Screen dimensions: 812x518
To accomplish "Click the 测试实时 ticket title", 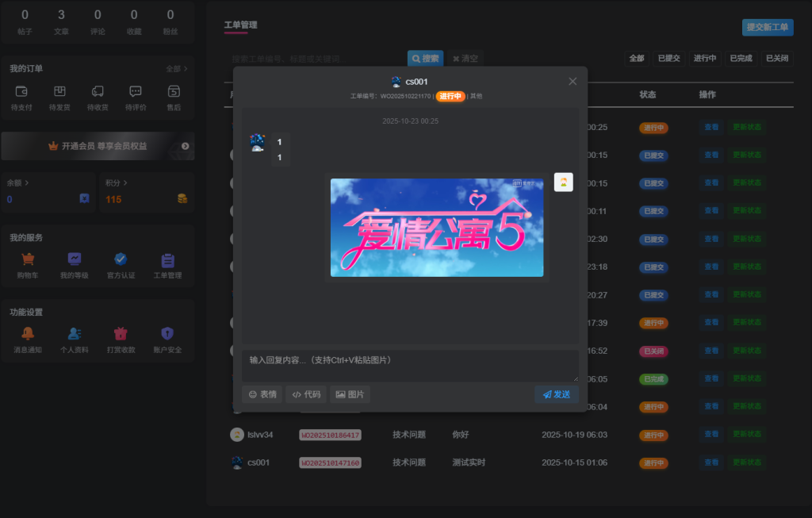I will (469, 462).
